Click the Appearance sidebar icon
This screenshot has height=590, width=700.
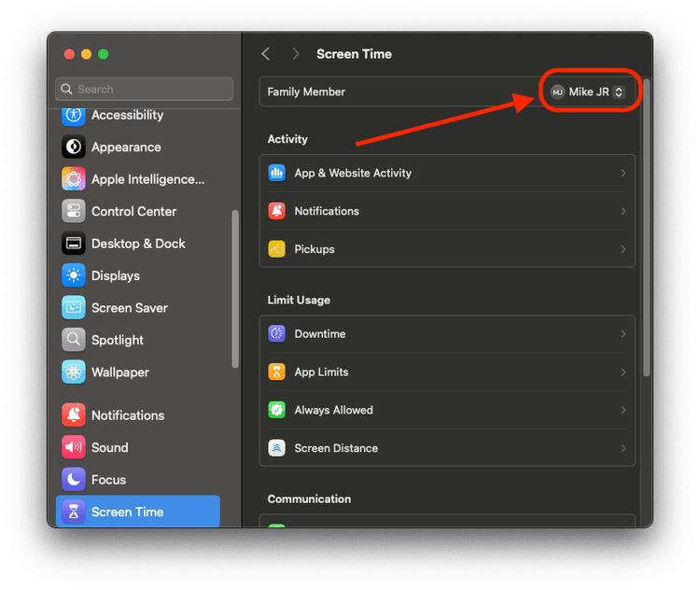(74, 147)
